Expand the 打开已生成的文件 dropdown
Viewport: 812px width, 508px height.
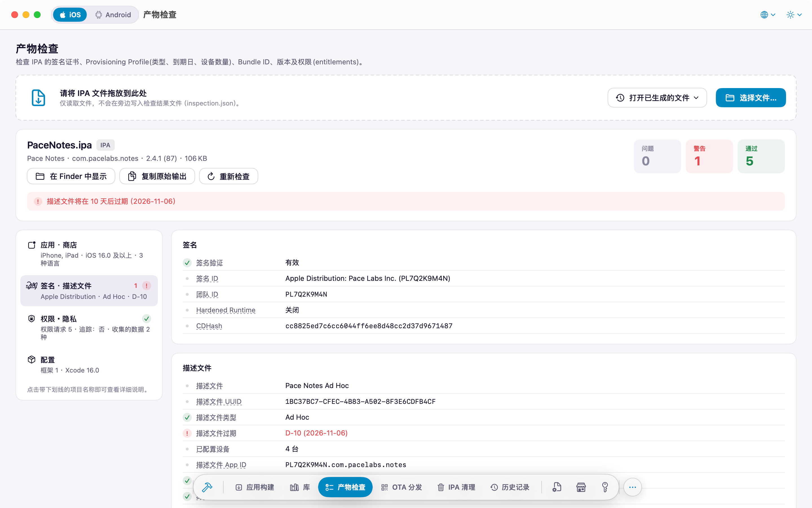point(657,98)
